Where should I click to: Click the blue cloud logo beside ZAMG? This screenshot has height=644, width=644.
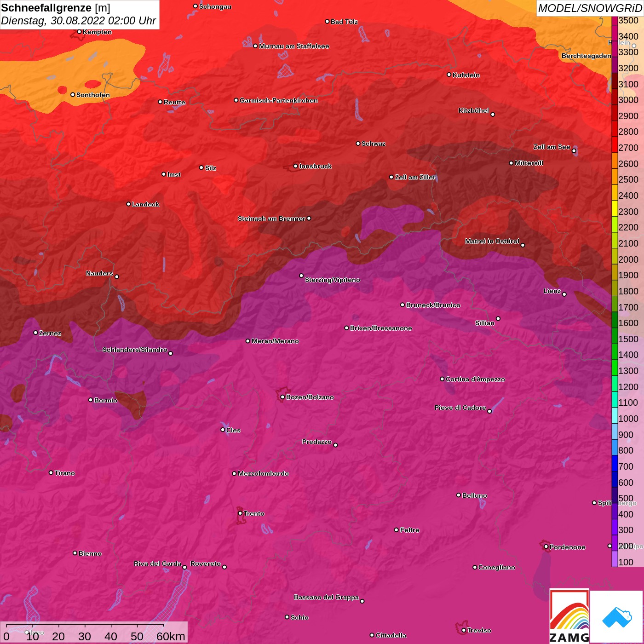(617, 617)
